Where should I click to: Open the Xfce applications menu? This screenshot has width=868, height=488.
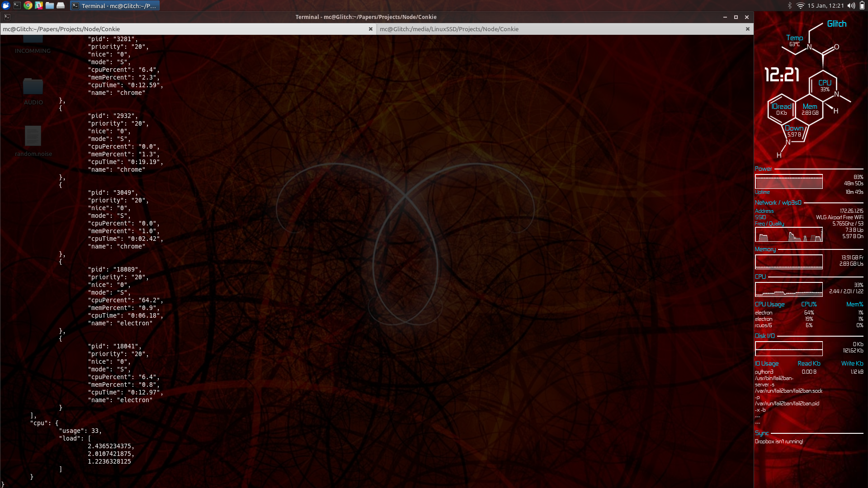6,5
